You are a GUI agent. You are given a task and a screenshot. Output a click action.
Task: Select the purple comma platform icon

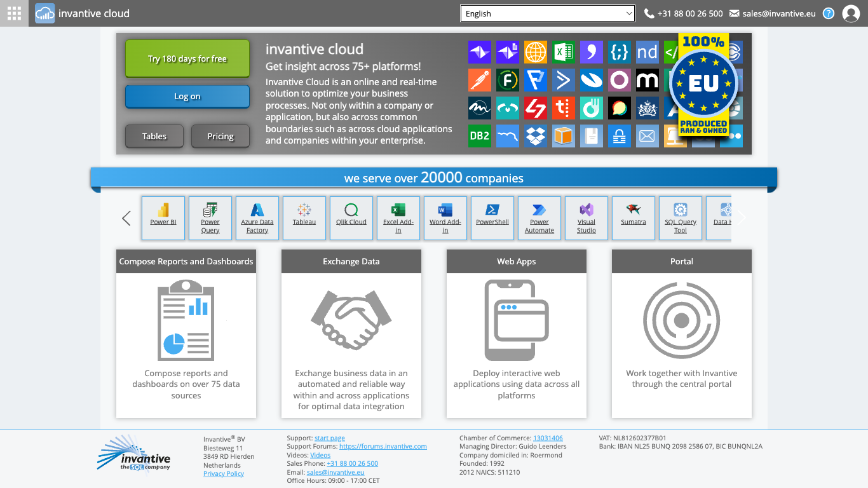click(x=592, y=52)
